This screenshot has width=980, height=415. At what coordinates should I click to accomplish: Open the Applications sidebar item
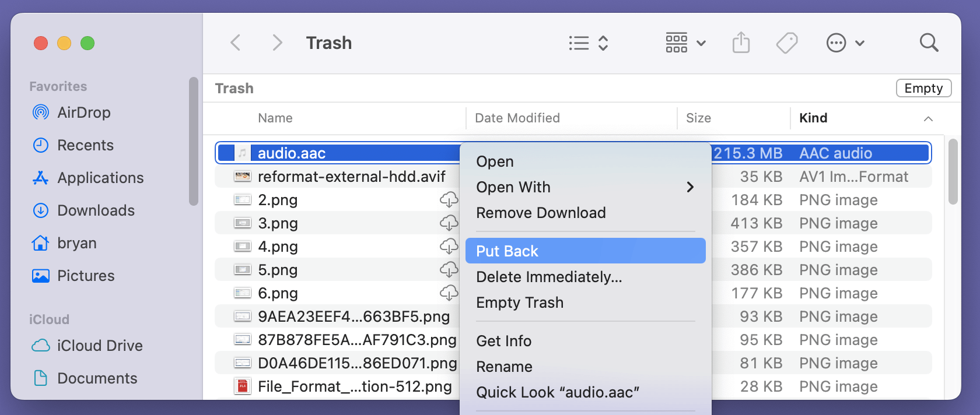tap(100, 178)
